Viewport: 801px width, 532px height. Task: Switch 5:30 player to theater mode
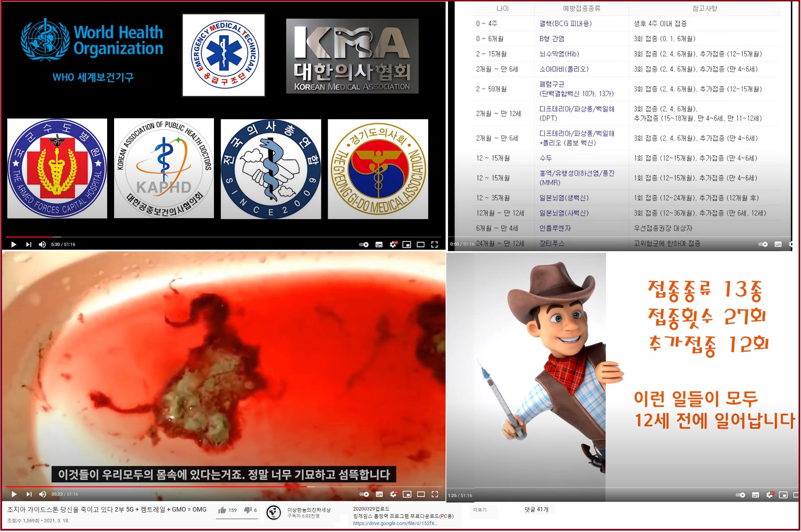[421, 245]
